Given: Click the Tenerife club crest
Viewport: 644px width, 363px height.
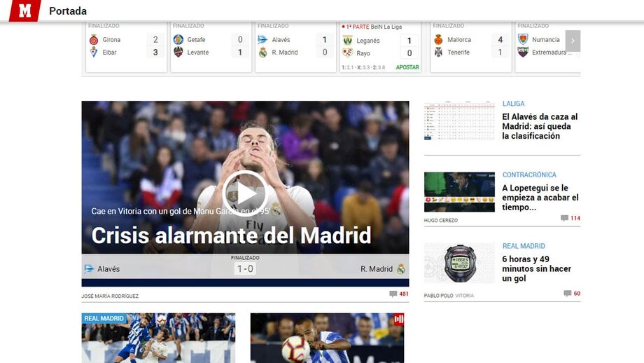Looking at the screenshot, I should 438,53.
